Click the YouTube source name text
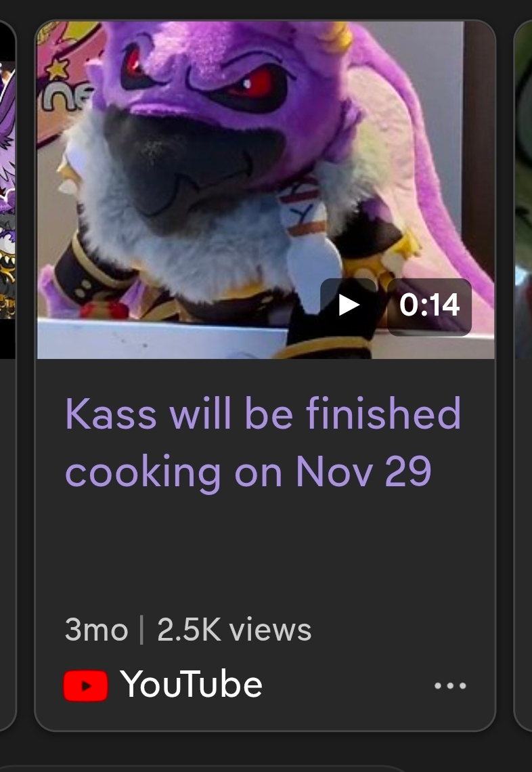Screen dimensions: 532x772 pyautogui.click(x=191, y=685)
